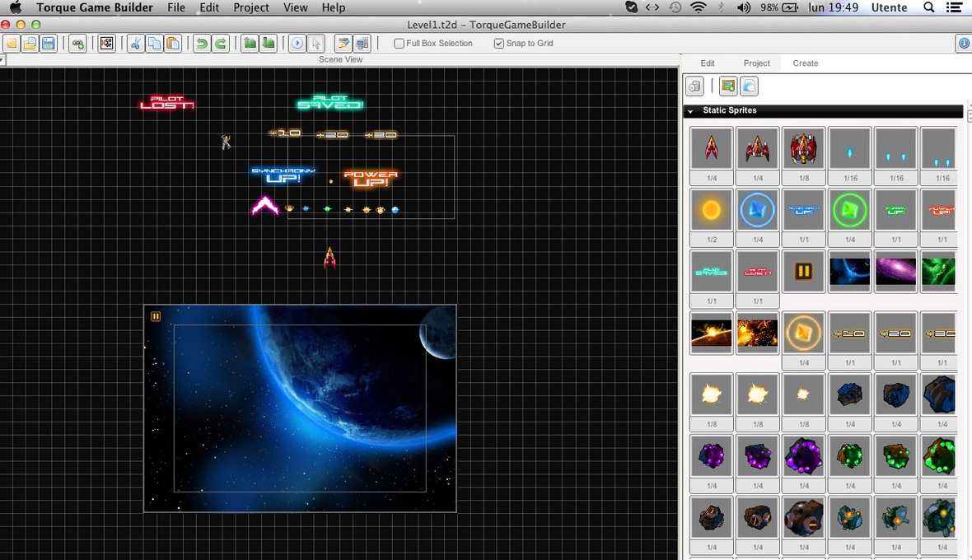Click the create new image map icon
The image size is (972, 560).
point(727,86)
